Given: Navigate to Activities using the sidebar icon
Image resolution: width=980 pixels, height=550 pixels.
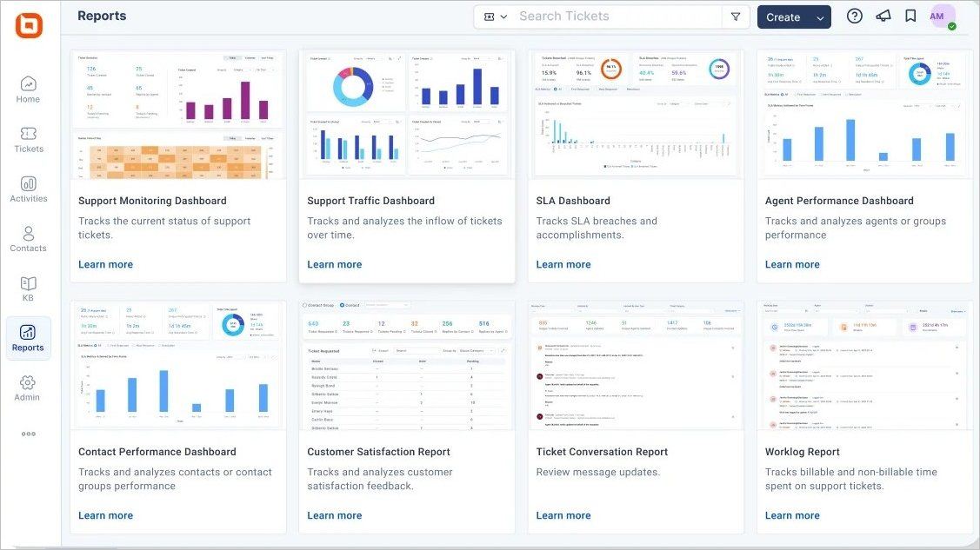Looking at the screenshot, I should coord(28,189).
